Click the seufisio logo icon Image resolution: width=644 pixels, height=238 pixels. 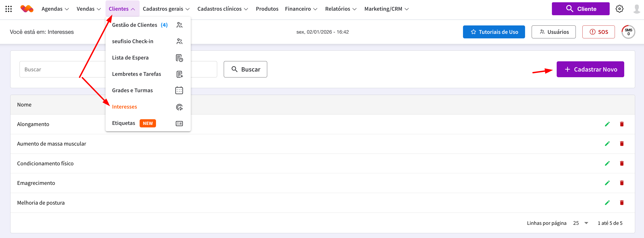(x=27, y=9)
